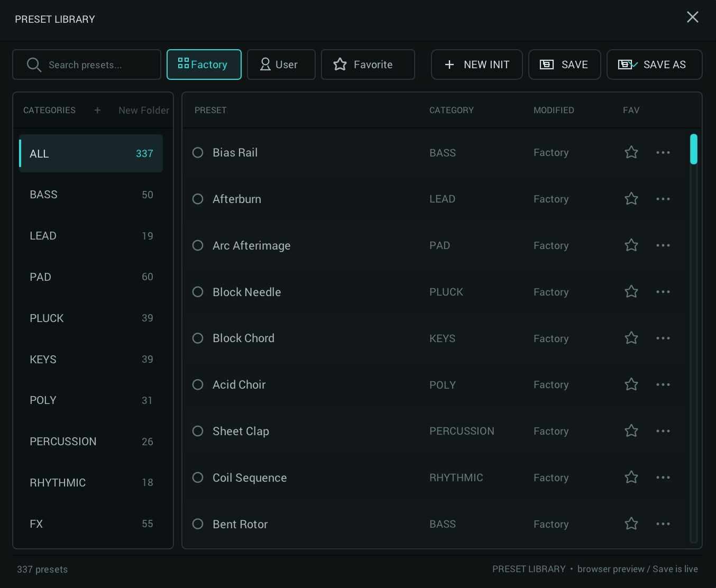The width and height of the screenshot is (716, 588).
Task: Select the Coil Sequence radio button
Action: tap(198, 477)
